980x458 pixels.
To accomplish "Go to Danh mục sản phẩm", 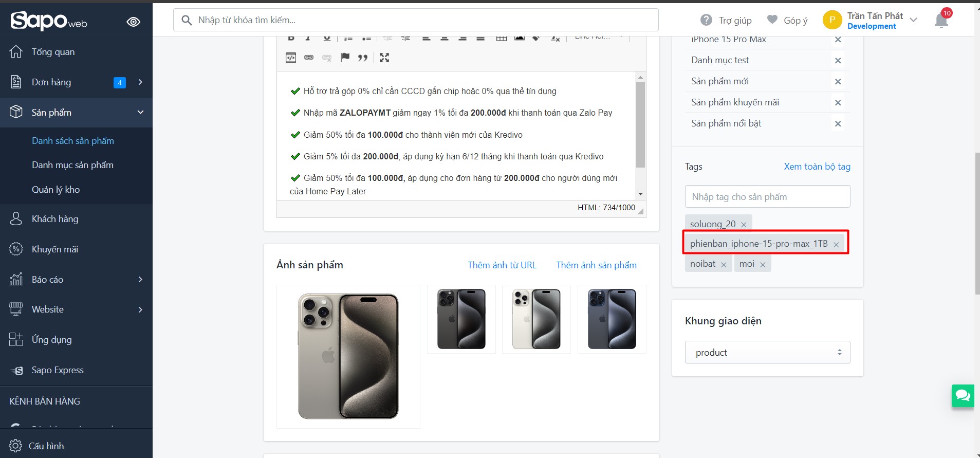I will coord(72,165).
